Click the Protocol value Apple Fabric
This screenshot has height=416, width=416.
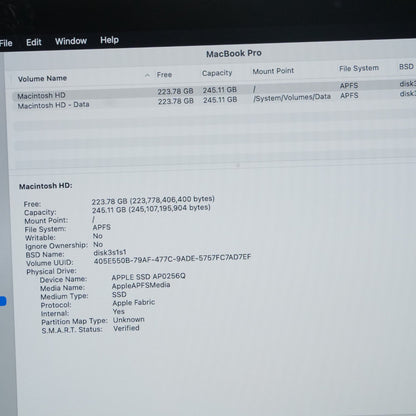click(x=134, y=303)
